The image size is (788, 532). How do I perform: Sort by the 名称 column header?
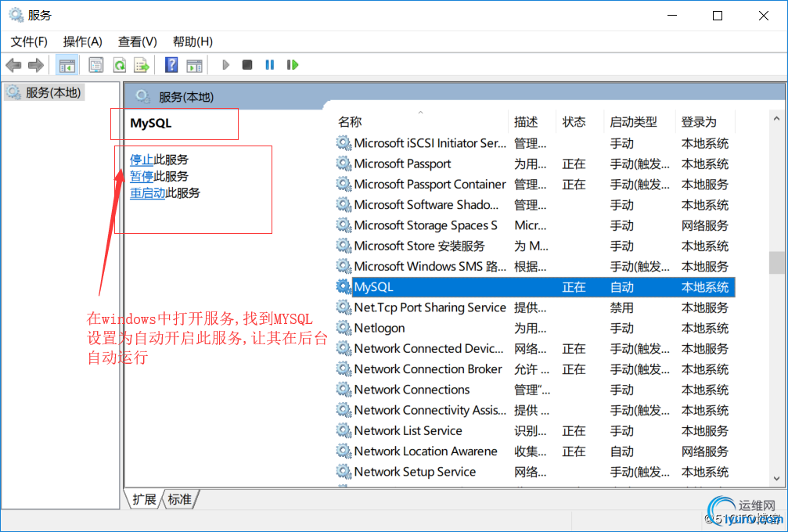point(351,121)
